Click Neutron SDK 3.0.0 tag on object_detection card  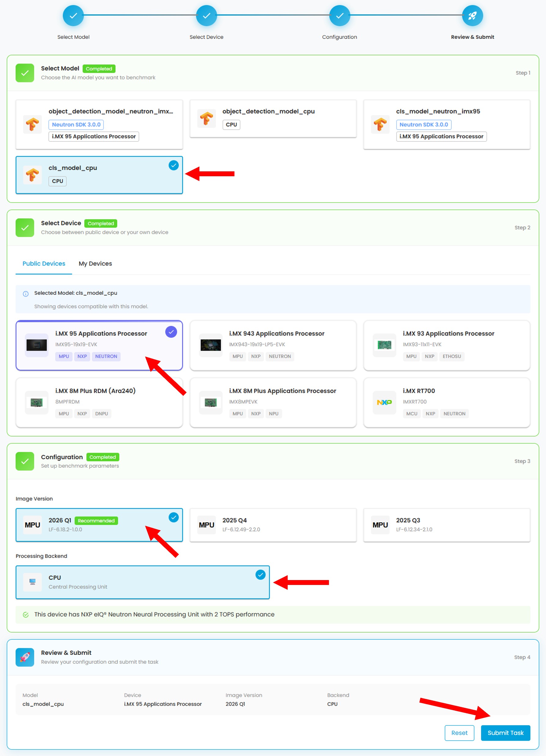pyautogui.click(x=76, y=125)
